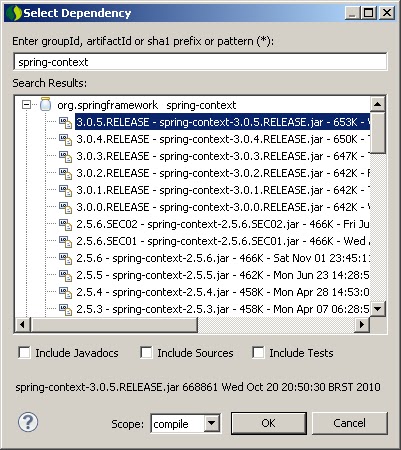Collapse the org.springframework spring-context tree node
Image resolution: width=401 pixels, height=450 pixels.
click(x=26, y=105)
